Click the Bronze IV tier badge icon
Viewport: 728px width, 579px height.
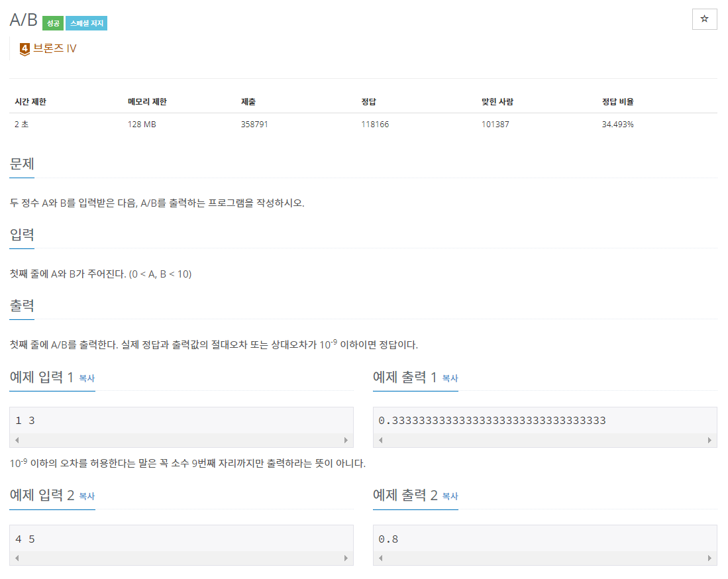(x=25, y=49)
